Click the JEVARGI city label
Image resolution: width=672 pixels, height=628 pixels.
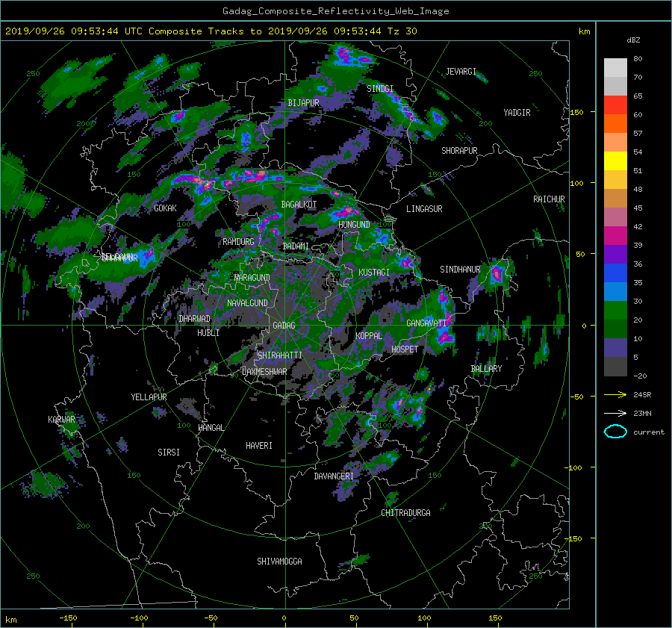[x=461, y=72]
